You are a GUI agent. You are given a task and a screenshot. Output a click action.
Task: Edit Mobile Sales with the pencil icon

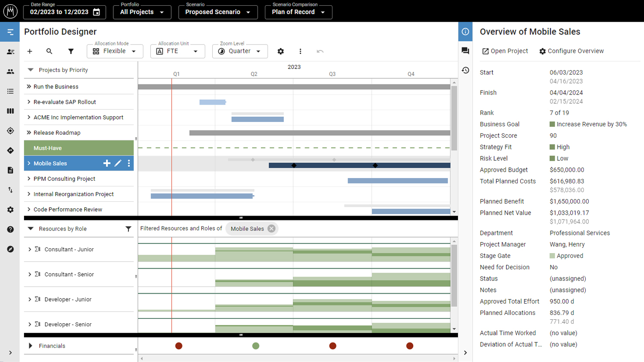(118, 163)
